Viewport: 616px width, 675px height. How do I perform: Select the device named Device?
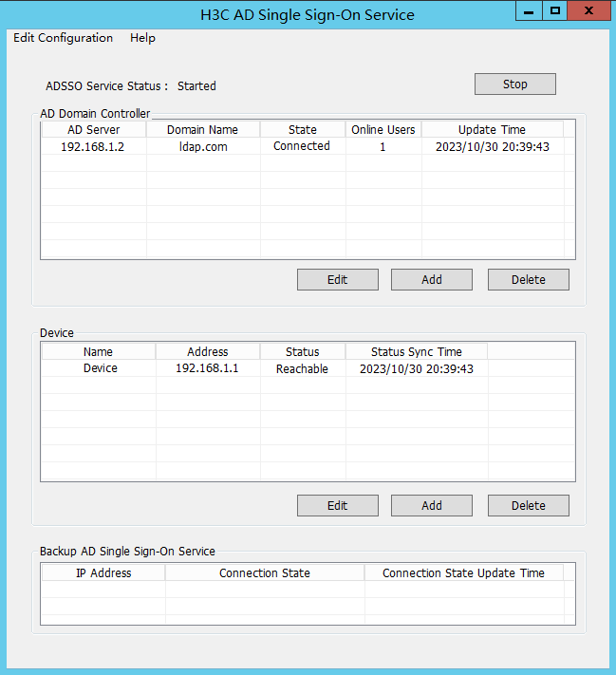coord(101,368)
